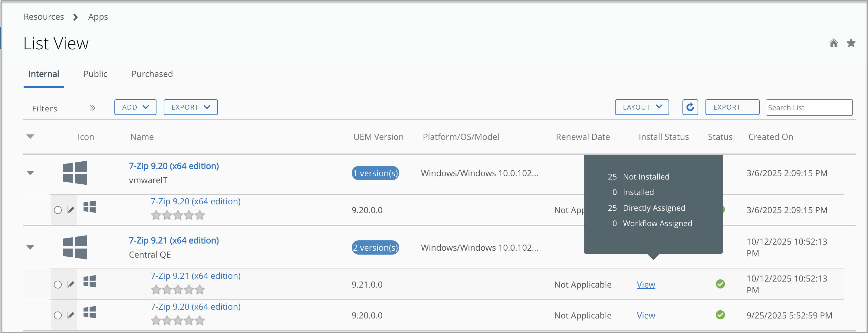
Task: Click the 9.21.0.0 version value
Action: pos(367,285)
